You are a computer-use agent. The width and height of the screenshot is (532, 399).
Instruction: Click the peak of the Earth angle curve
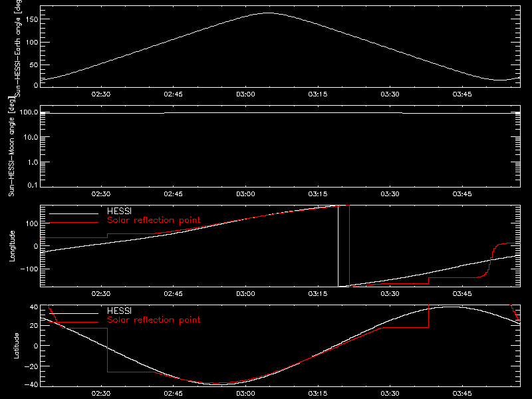pyautogui.click(x=268, y=13)
